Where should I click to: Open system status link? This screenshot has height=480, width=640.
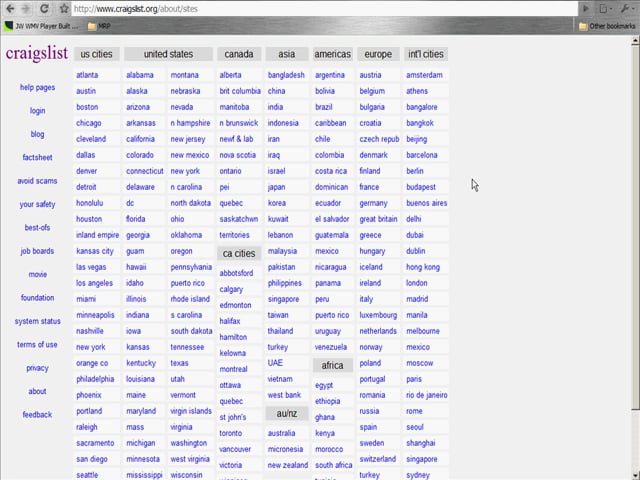tap(38, 321)
